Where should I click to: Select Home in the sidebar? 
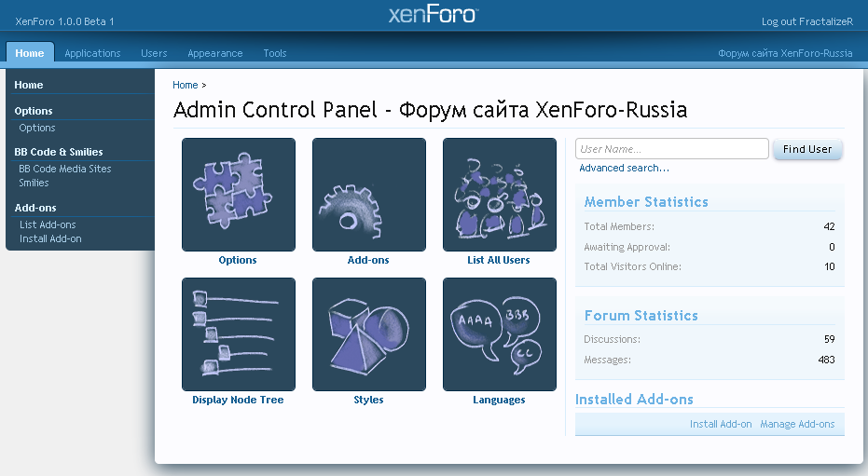[x=29, y=85]
